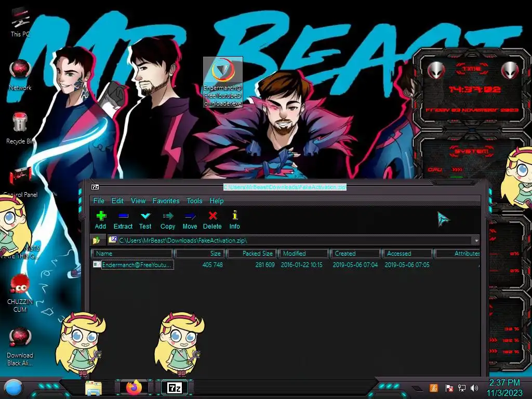Sort by Modified column header

click(303, 254)
